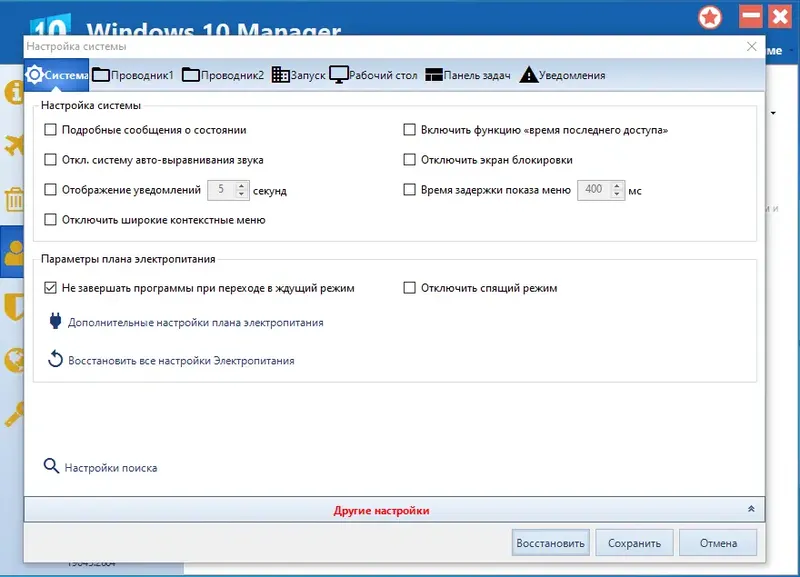This screenshot has width=800, height=577.
Task: Click Восстановить все настройки Электропитания link
Action: (181, 361)
